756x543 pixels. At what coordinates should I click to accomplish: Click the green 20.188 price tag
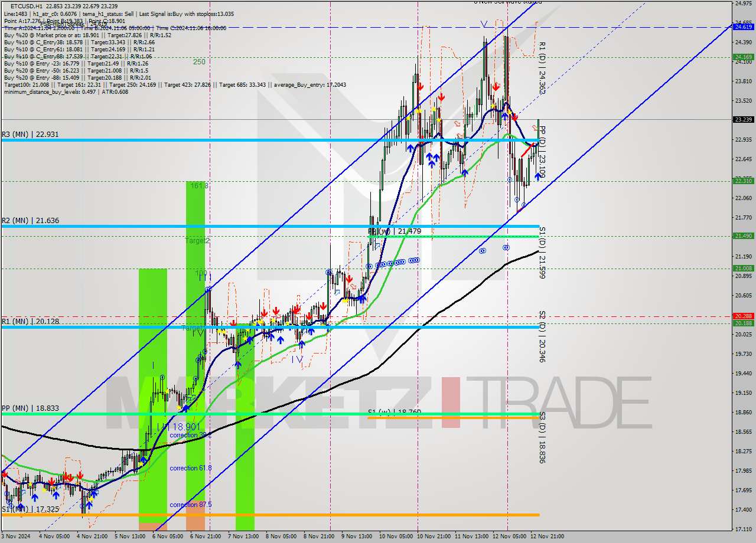pyautogui.click(x=743, y=323)
